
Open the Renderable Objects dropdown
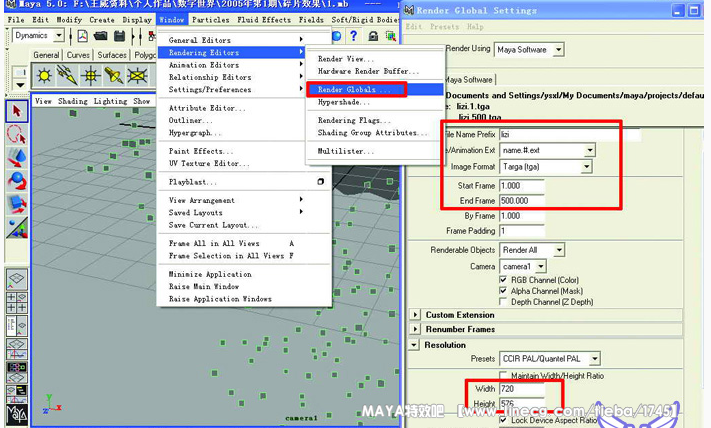559,250
